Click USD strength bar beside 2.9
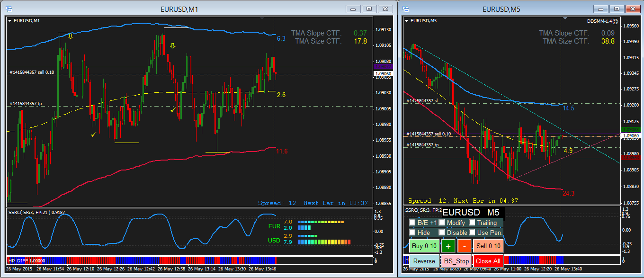 [x=307, y=235]
